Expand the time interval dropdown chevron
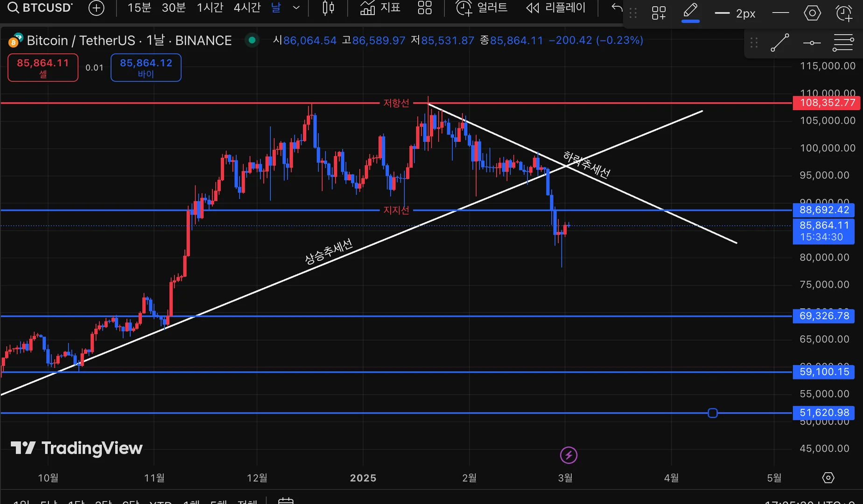This screenshot has width=863, height=504. tap(296, 7)
